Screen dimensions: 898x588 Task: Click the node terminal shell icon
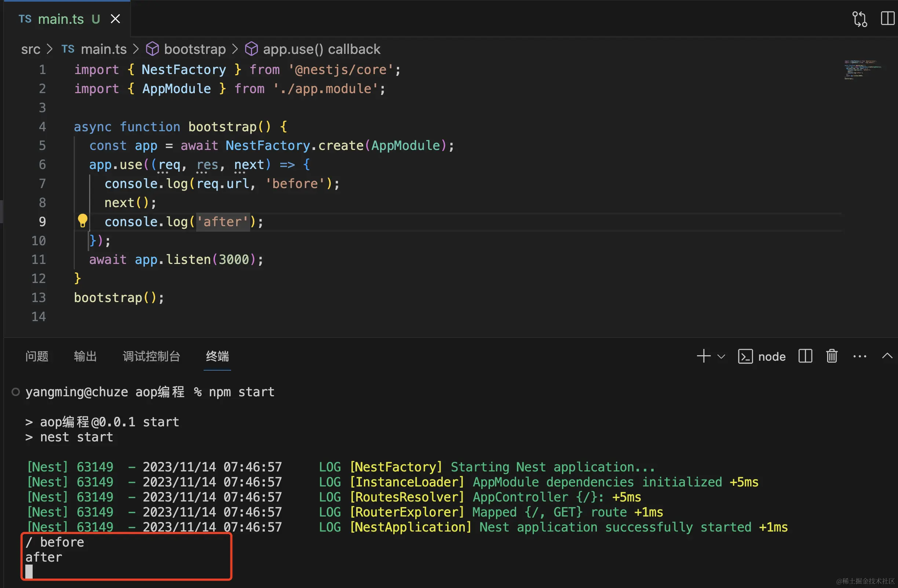point(745,356)
